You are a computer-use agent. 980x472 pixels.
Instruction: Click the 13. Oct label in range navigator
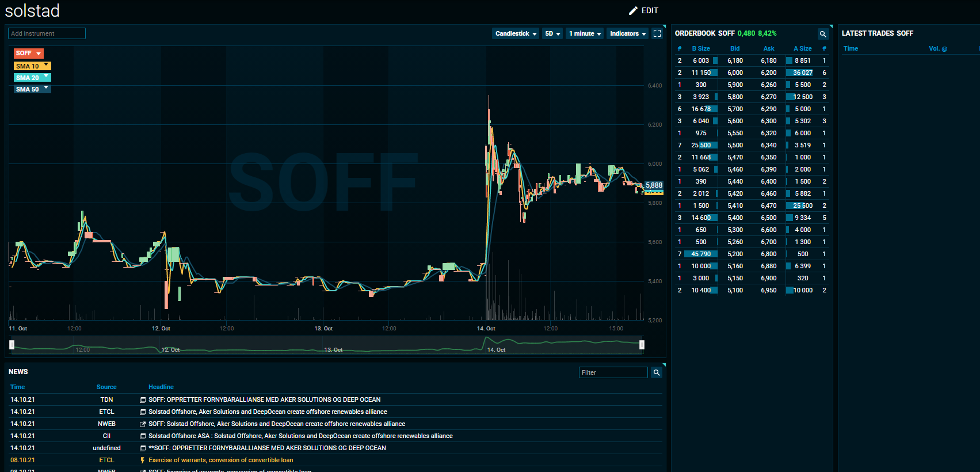[333, 350]
